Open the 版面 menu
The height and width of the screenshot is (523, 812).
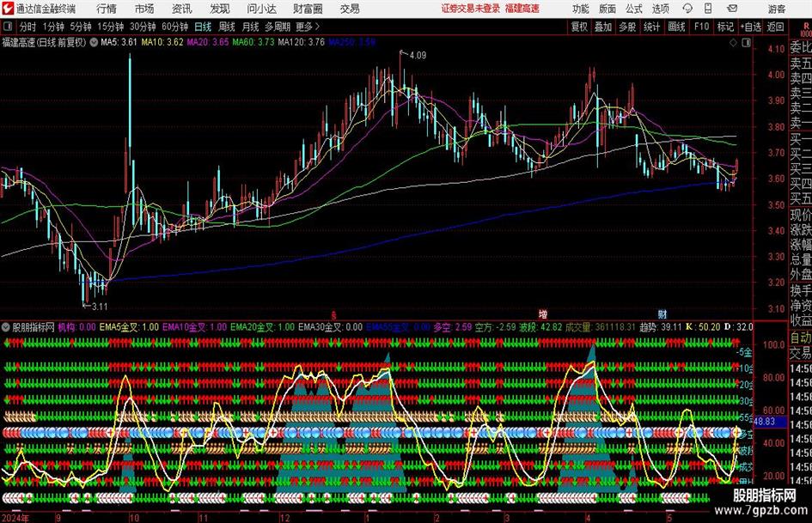coord(607,9)
